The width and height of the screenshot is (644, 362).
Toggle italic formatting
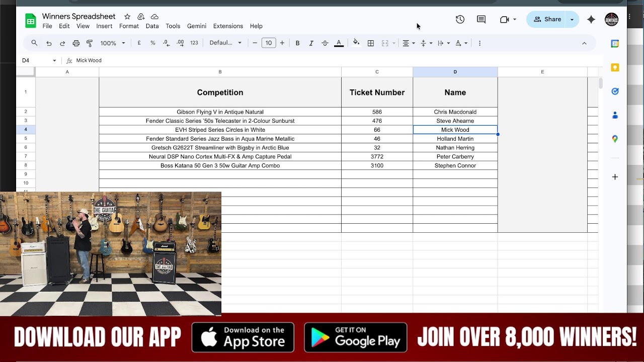tap(311, 43)
